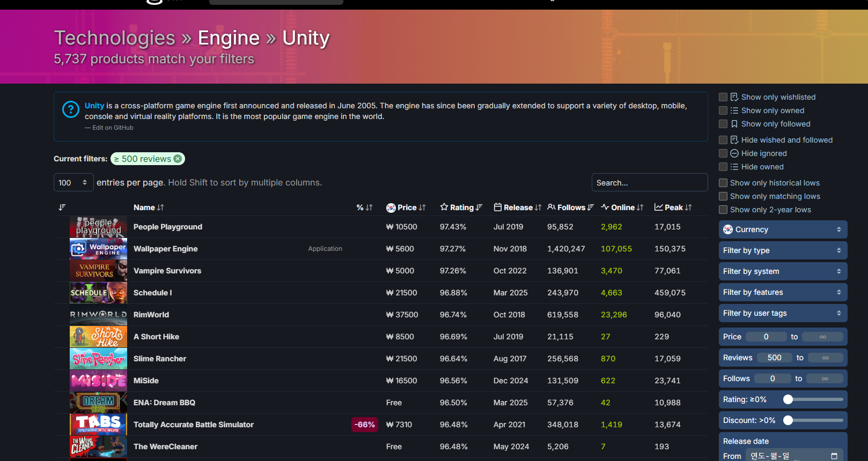
Task: Expand Filter by system dropdown
Action: (783, 271)
